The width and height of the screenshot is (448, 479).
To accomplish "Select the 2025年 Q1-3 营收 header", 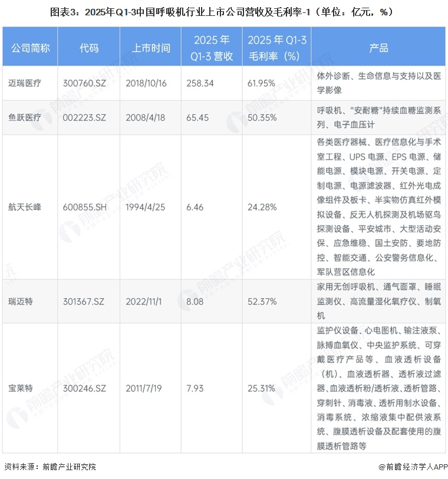I will pos(212,48).
